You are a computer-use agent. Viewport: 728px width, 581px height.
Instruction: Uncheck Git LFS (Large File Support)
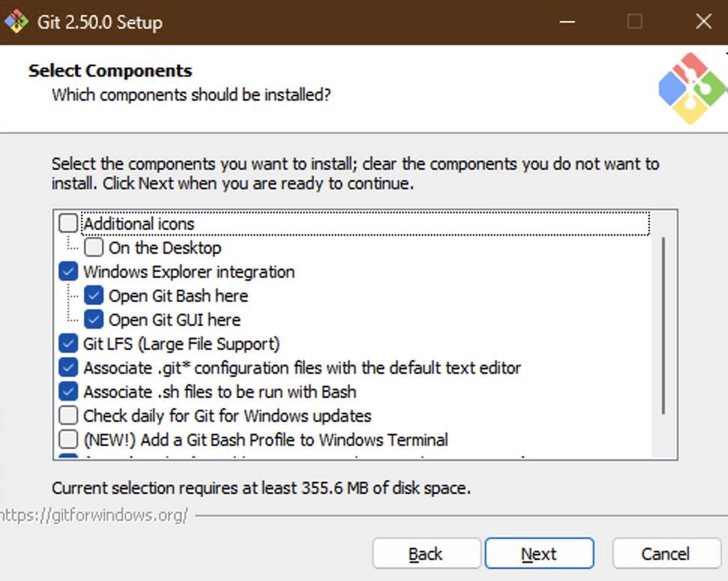tap(68, 344)
